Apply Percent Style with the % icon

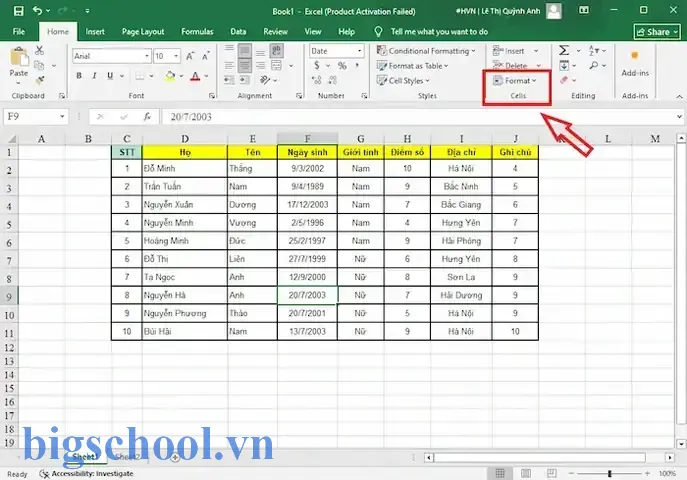(x=342, y=66)
